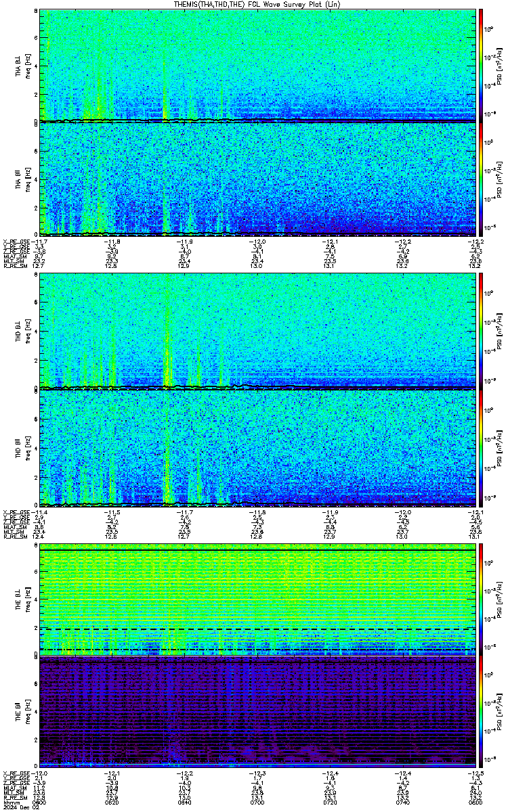Click the 0720 time tick label
The image size is (508, 812).
[x=330, y=802]
